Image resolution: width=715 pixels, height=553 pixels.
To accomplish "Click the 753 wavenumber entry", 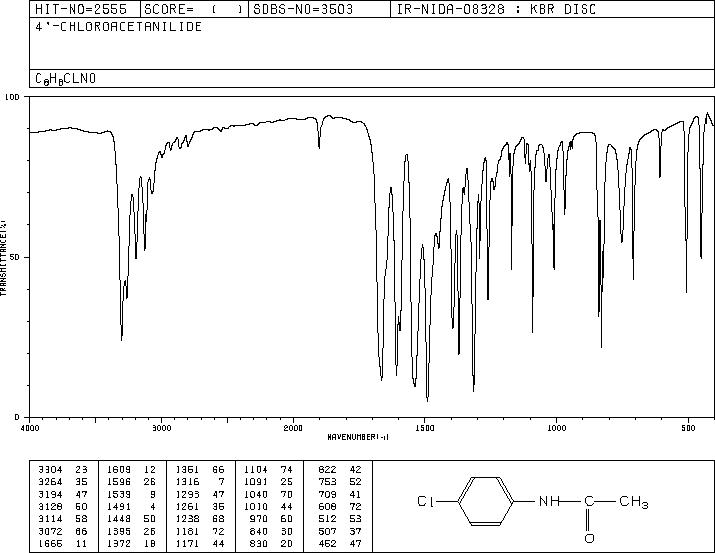I will 327,482.
